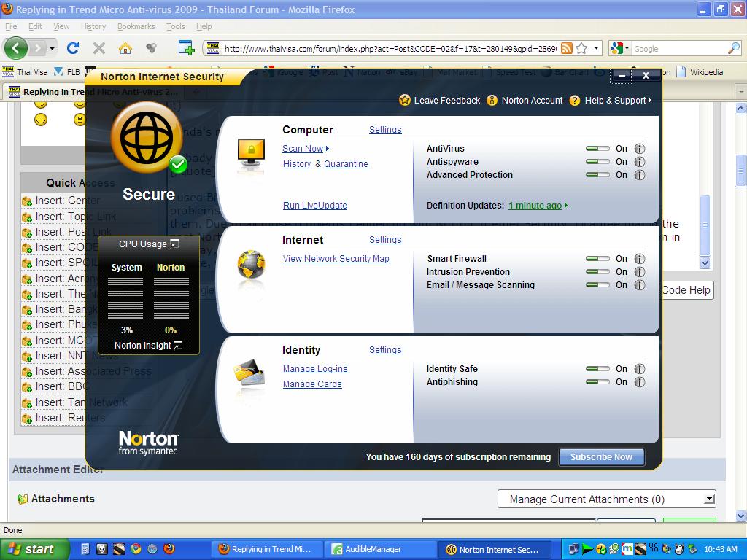Screen dimensions: 747x560
Task: Click Subscribe Now button
Action: (601, 457)
